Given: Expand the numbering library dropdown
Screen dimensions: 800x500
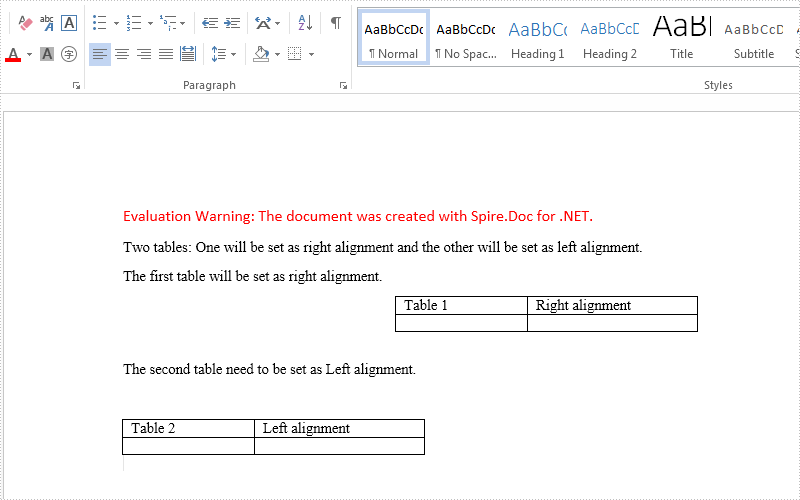Looking at the screenshot, I should pyautogui.click(x=151, y=23).
